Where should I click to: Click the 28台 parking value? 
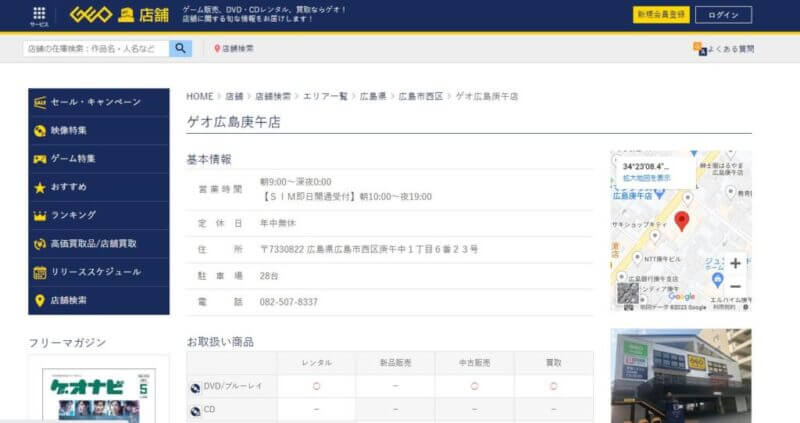269,276
